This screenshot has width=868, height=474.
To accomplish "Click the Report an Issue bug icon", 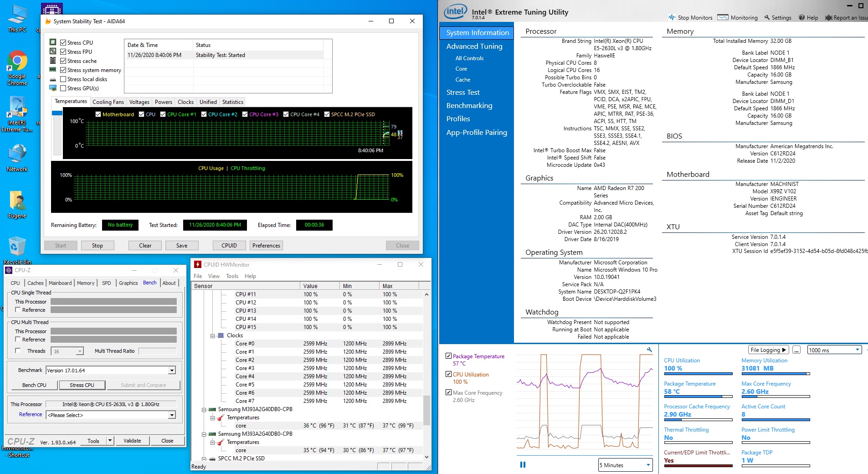I will tap(829, 17).
